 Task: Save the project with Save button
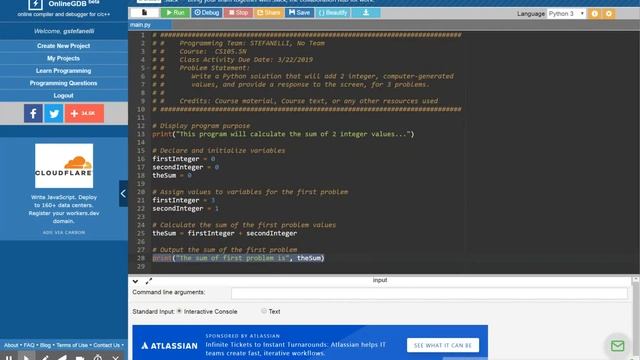coord(299,13)
